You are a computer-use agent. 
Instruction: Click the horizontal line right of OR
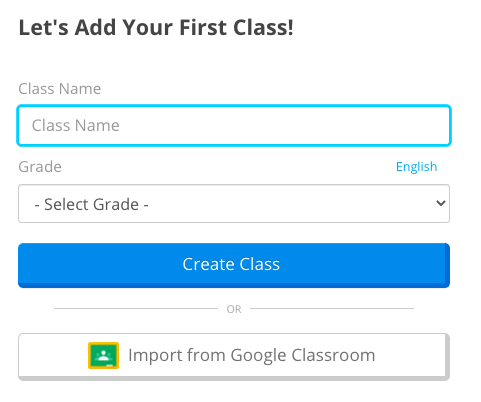pyautogui.click(x=332, y=308)
